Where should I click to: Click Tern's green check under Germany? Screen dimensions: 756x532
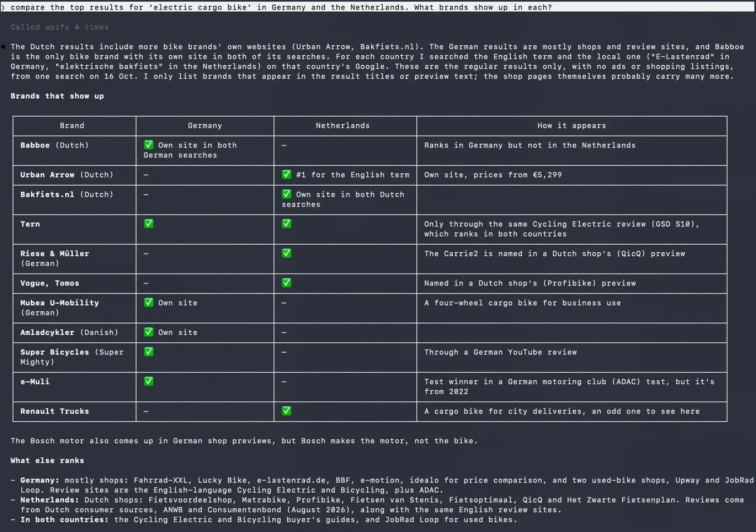click(149, 223)
